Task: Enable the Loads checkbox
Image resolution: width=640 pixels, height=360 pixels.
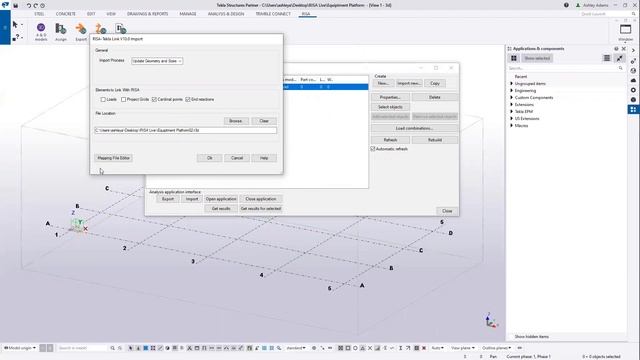Action: pyautogui.click(x=103, y=100)
